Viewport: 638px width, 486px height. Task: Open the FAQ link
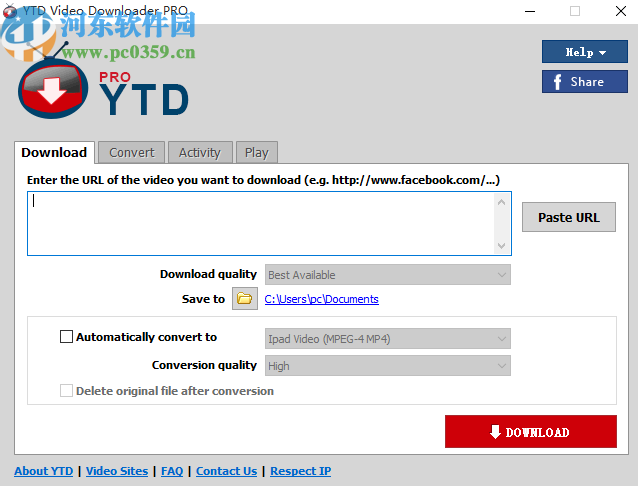click(172, 471)
